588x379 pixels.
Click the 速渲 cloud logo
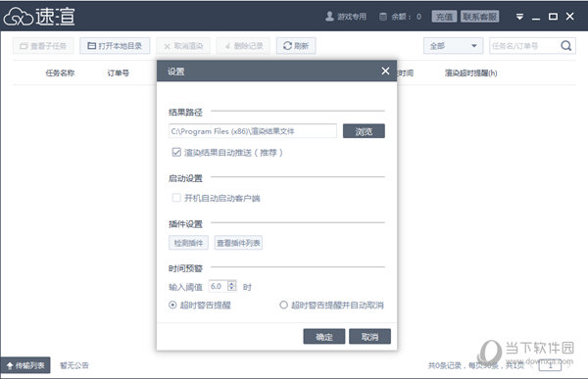click(39, 17)
